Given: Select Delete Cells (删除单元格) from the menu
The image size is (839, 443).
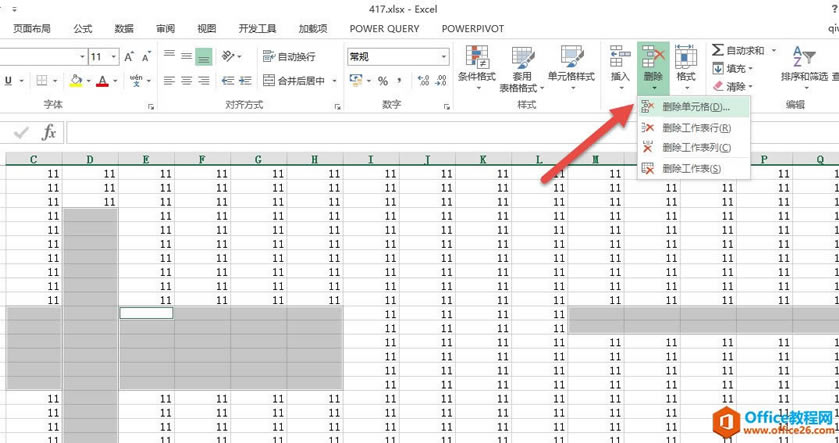Looking at the screenshot, I should click(x=694, y=106).
